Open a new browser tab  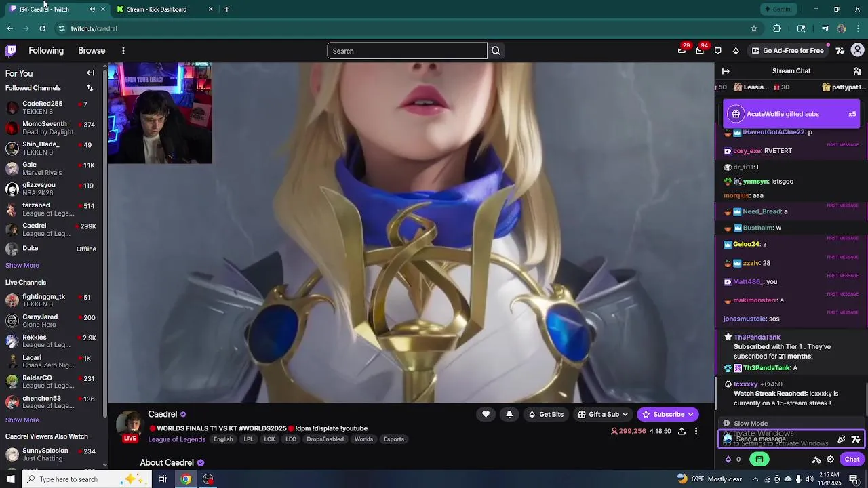[x=226, y=9]
